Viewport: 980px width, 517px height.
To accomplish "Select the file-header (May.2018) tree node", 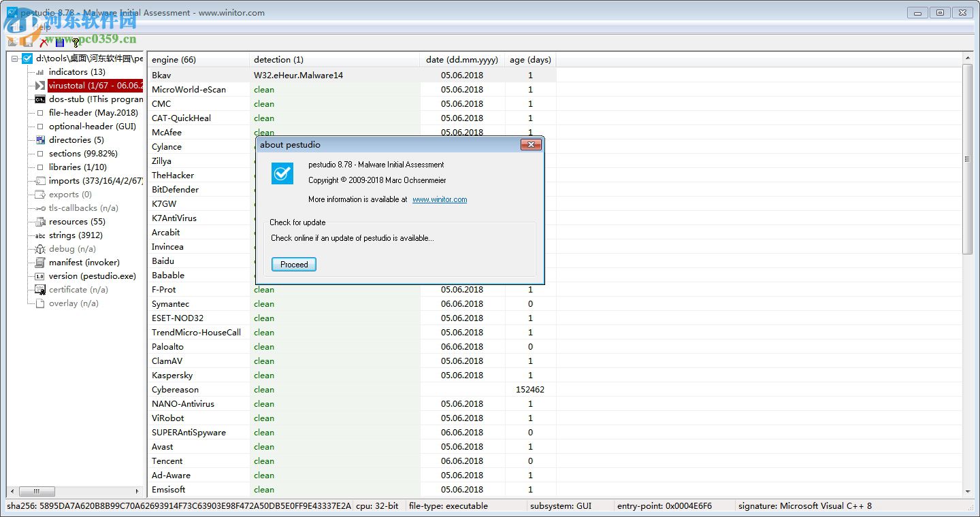I will pyautogui.click(x=93, y=113).
